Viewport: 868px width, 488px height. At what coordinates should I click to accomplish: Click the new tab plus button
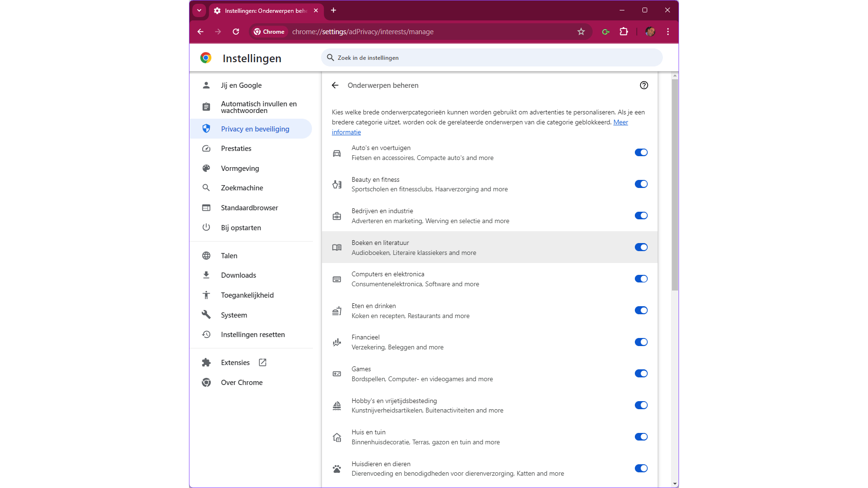pos(334,10)
